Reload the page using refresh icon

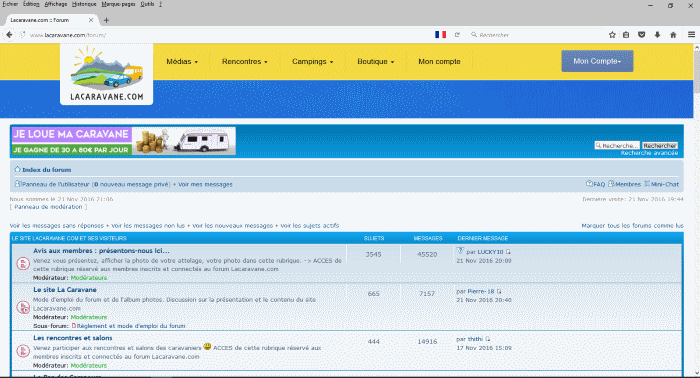(x=457, y=35)
